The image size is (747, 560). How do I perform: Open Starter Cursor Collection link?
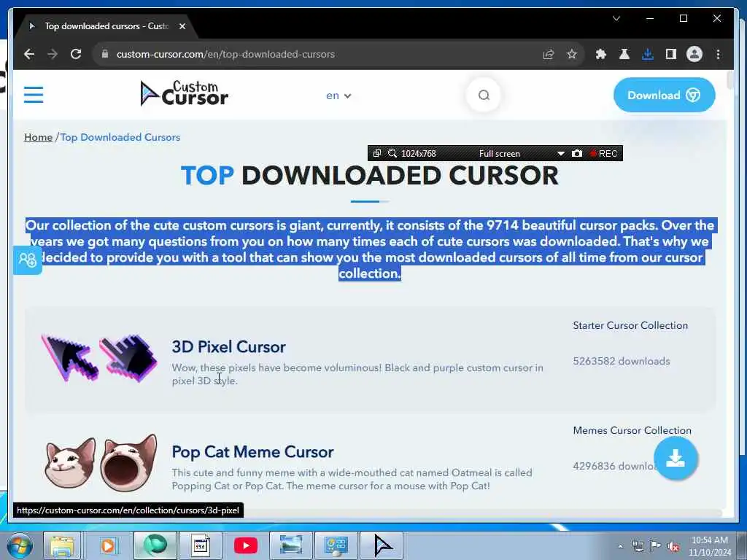630,325
